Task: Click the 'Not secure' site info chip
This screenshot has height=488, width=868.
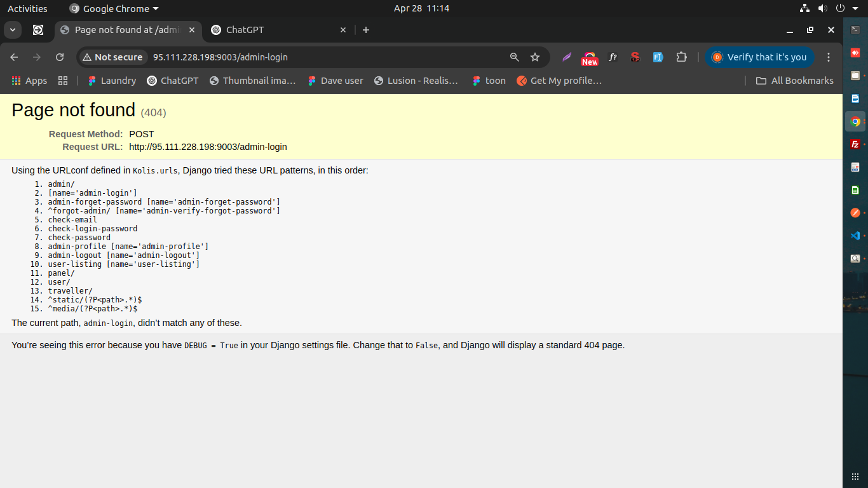Action: (x=112, y=57)
